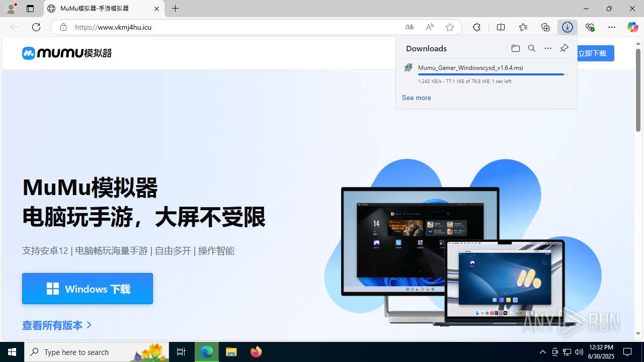Image resolution: width=644 pixels, height=362 pixels.
Task: Open the Copilot sidebar icon
Action: pyautogui.click(x=632, y=27)
